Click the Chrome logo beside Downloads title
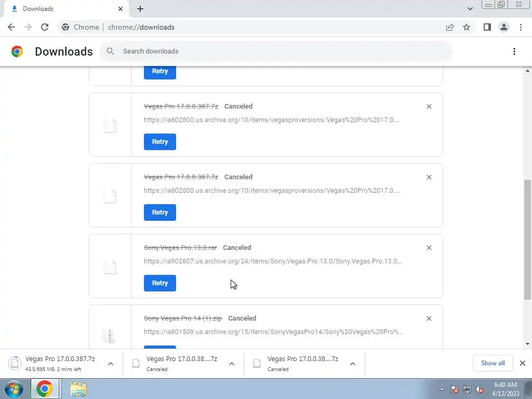 tap(17, 51)
